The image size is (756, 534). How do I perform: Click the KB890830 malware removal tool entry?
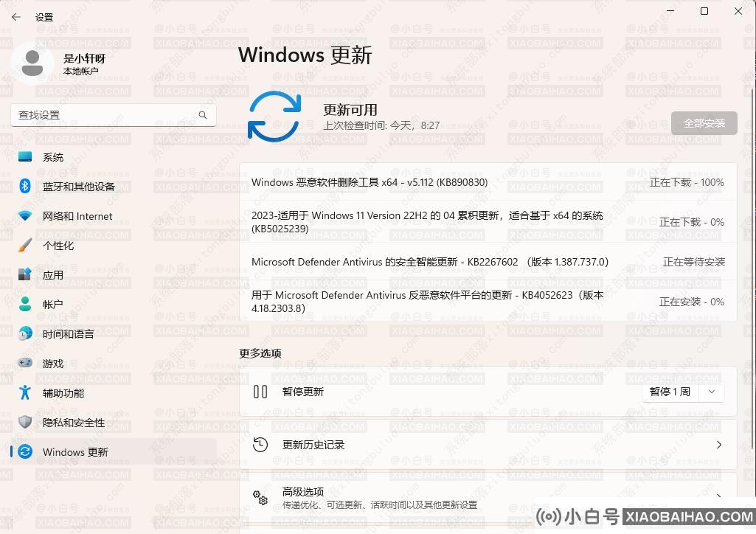pos(488,182)
